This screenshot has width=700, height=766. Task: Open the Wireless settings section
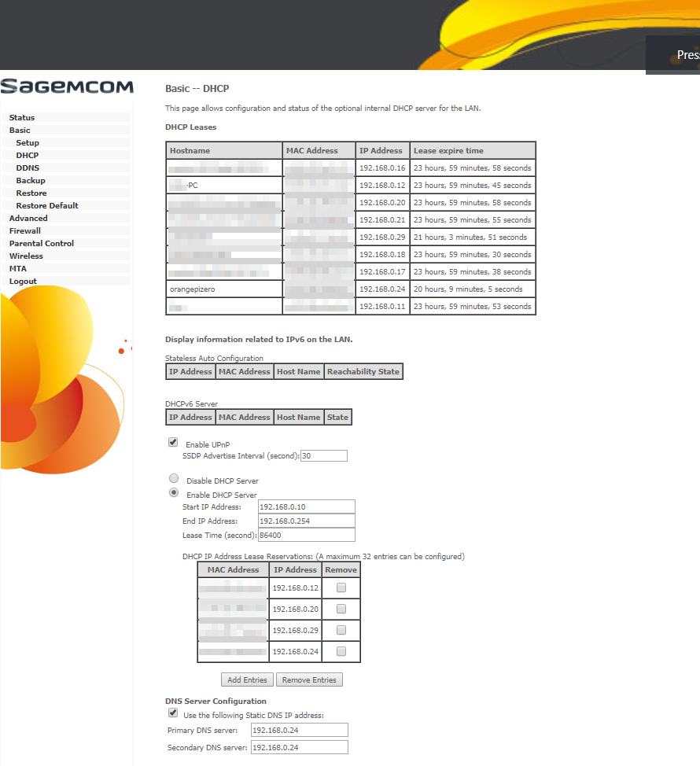point(26,256)
